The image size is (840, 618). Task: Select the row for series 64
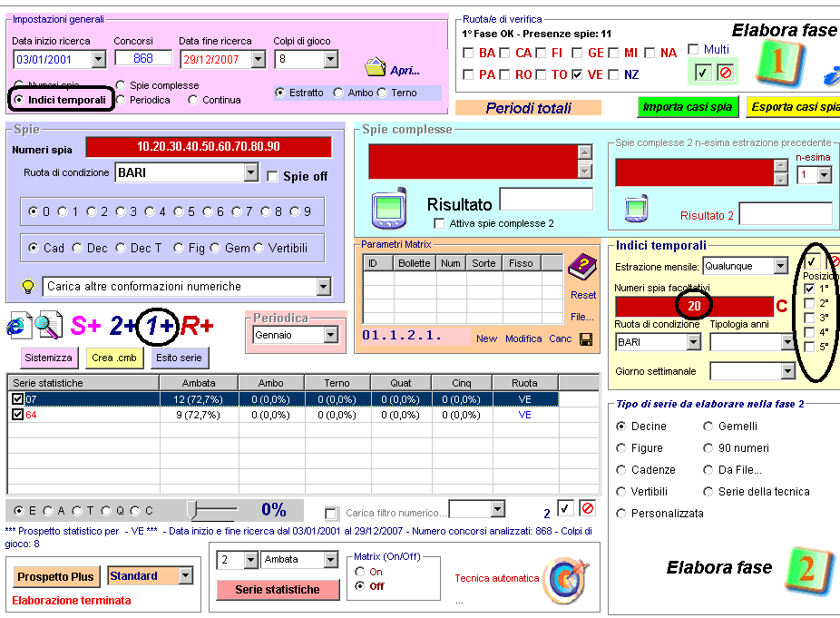(284, 415)
